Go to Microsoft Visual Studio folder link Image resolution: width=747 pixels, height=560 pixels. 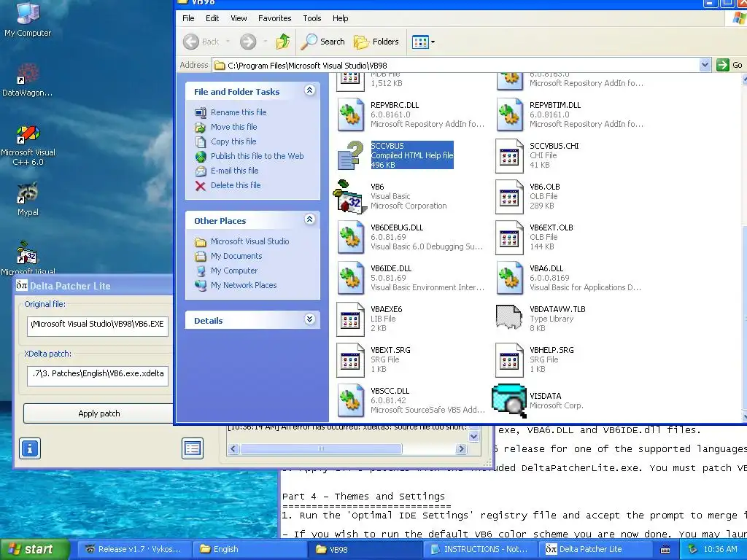(x=249, y=241)
